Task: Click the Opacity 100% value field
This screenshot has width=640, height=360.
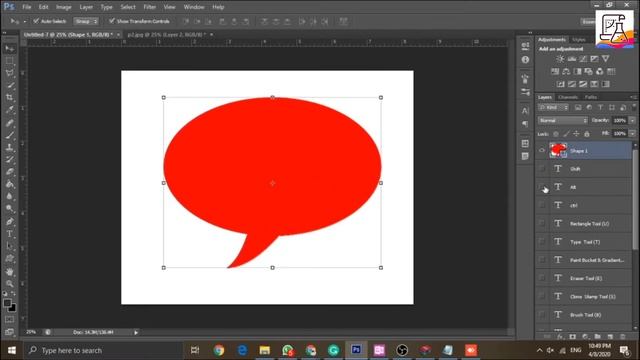Action: click(620, 120)
